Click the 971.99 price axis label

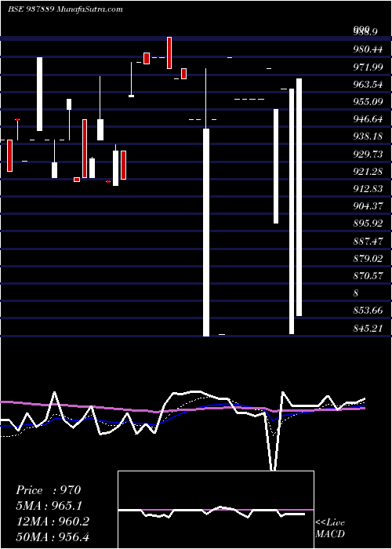pos(368,67)
